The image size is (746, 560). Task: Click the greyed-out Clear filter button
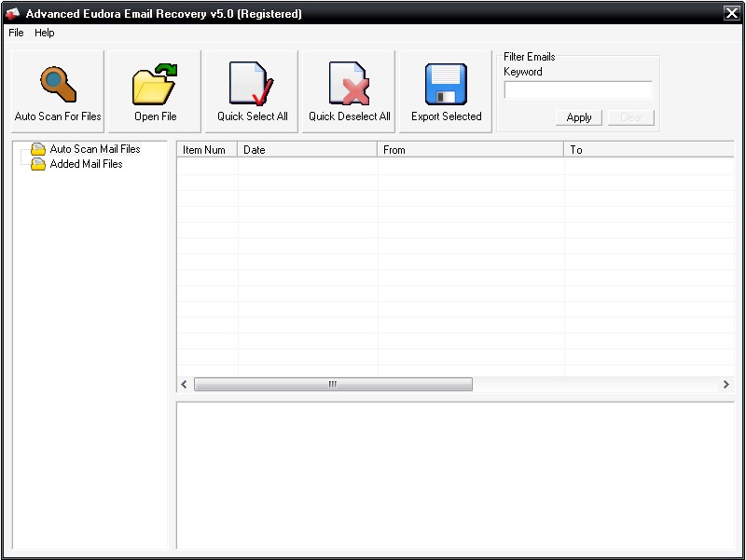(x=631, y=117)
